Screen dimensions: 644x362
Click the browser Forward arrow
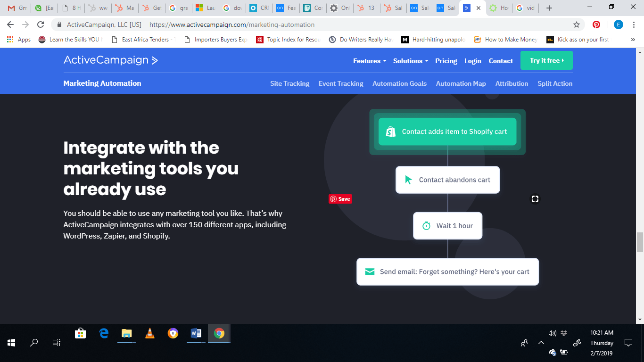[25, 25]
